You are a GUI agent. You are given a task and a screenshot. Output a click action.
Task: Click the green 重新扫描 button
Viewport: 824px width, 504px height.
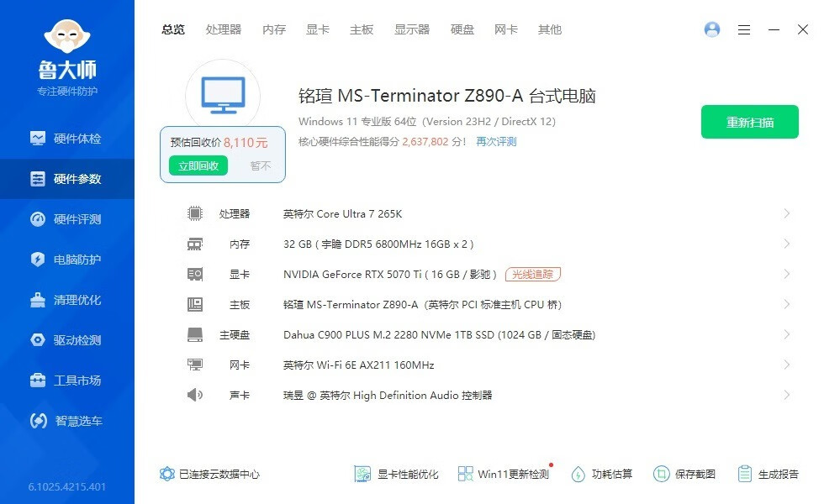pyautogui.click(x=750, y=122)
